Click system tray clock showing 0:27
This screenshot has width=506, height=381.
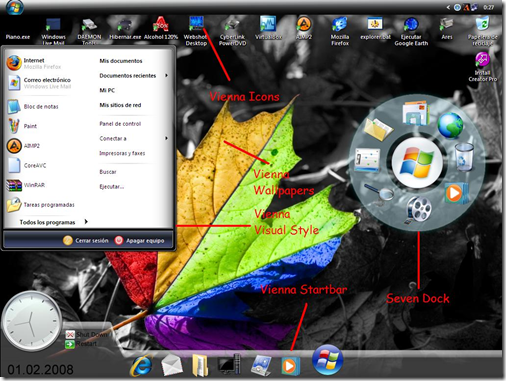[x=489, y=7]
